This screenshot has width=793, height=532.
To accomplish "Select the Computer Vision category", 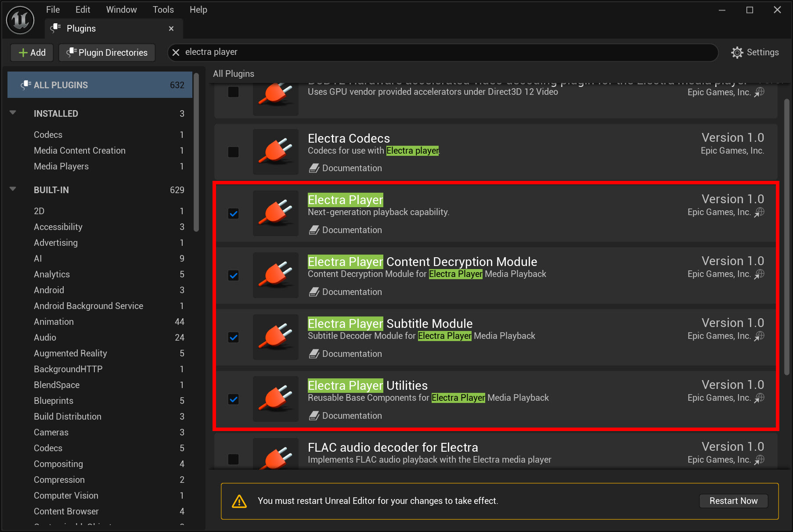I will coord(100,496).
